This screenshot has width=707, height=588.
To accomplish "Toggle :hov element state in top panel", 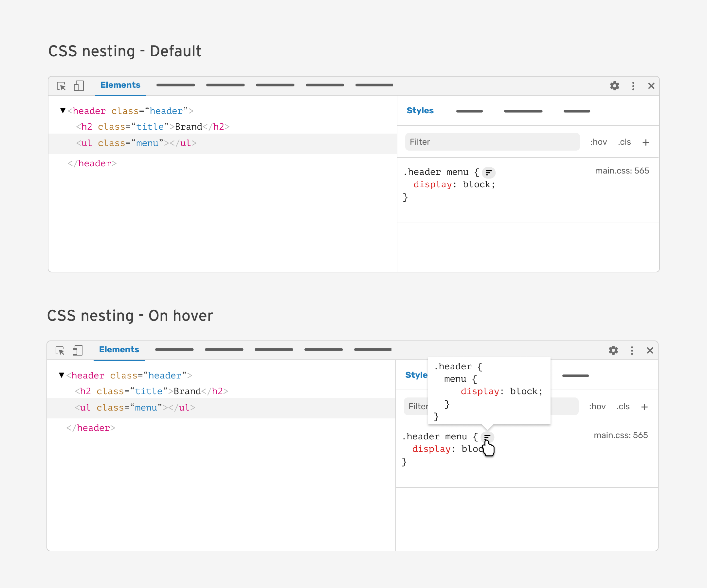I will [x=598, y=142].
